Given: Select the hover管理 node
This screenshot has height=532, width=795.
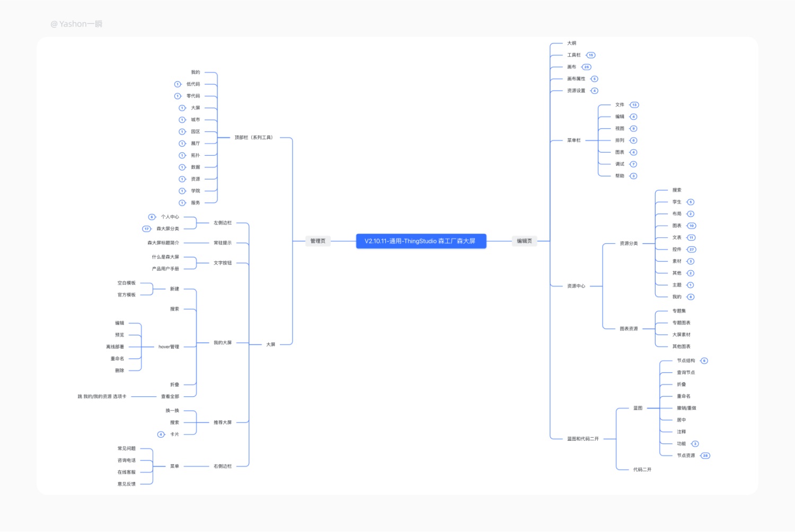Looking at the screenshot, I should pos(169,347).
